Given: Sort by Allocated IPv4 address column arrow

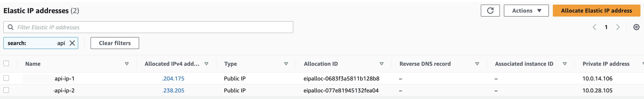Looking at the screenshot, I should (x=206, y=64).
